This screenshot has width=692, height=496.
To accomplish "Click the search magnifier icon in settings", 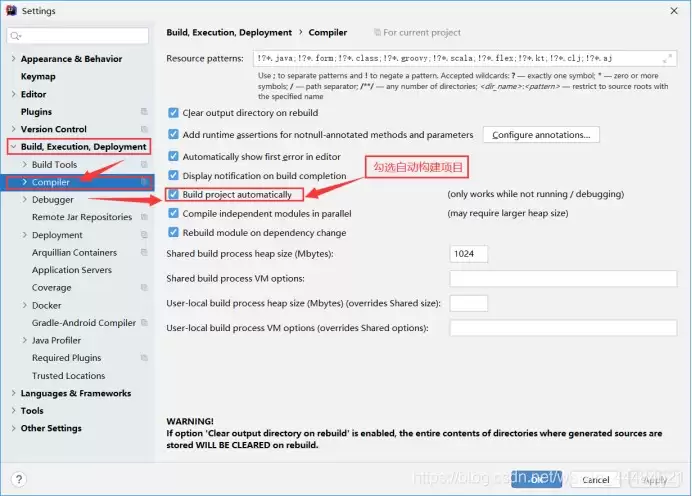I will [15, 36].
